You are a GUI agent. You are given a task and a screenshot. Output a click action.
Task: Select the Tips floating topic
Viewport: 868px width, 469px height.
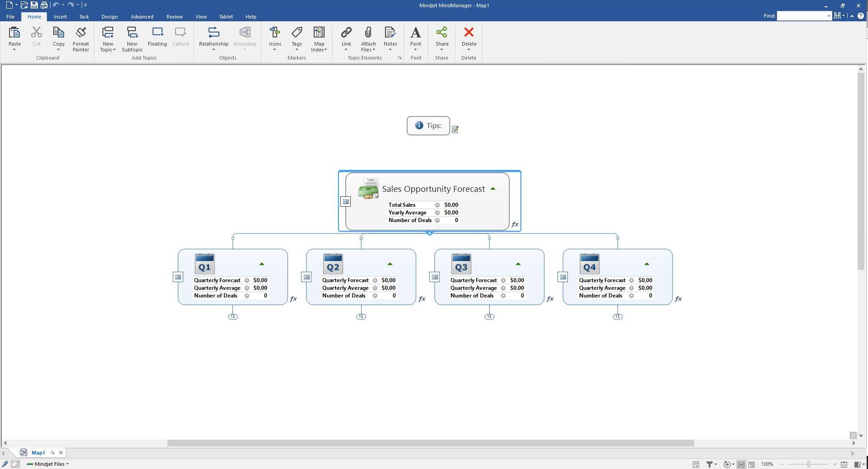pyautogui.click(x=428, y=126)
